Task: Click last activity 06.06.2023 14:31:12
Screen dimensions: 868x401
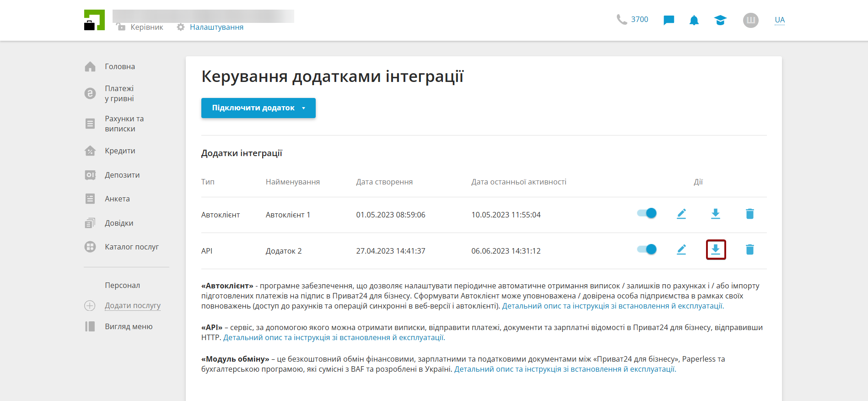Action: pyautogui.click(x=506, y=251)
